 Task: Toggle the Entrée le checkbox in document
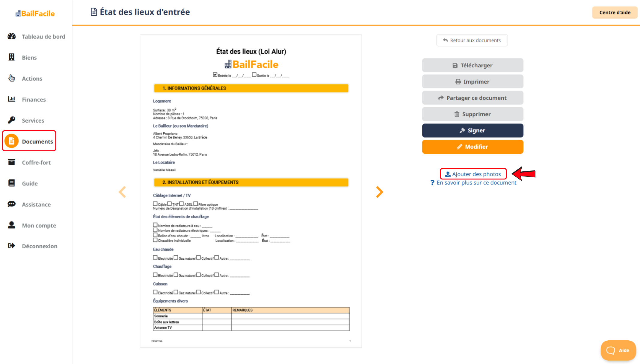[215, 75]
